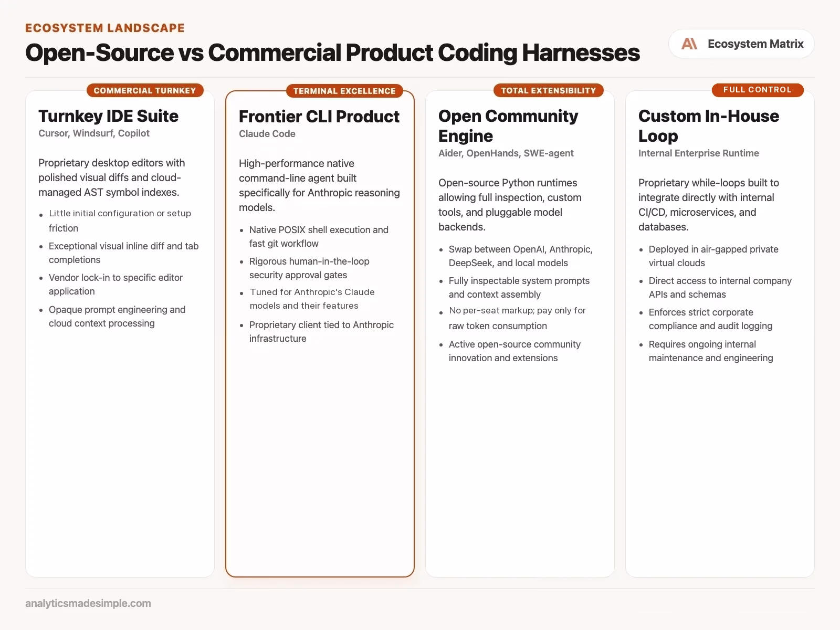The image size is (840, 630).
Task: Click Internal Enterprise Runtime subtitle
Action: coord(699,153)
